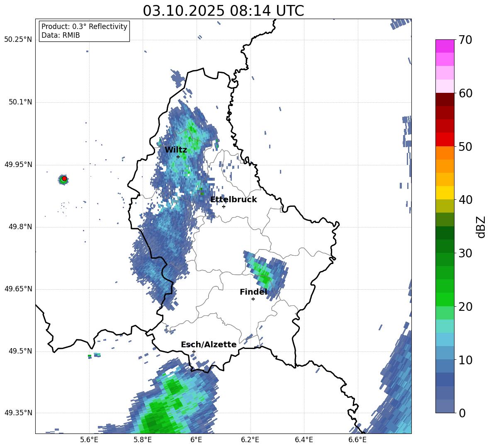This screenshot has height=448, width=491.
Task: Click the 'Product: 0.3° Reflectivity' label
Action: [84, 26]
